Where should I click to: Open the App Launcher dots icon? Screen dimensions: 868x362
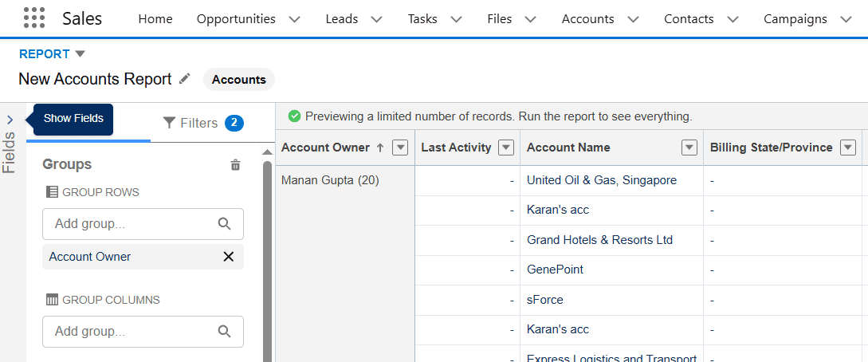point(34,18)
